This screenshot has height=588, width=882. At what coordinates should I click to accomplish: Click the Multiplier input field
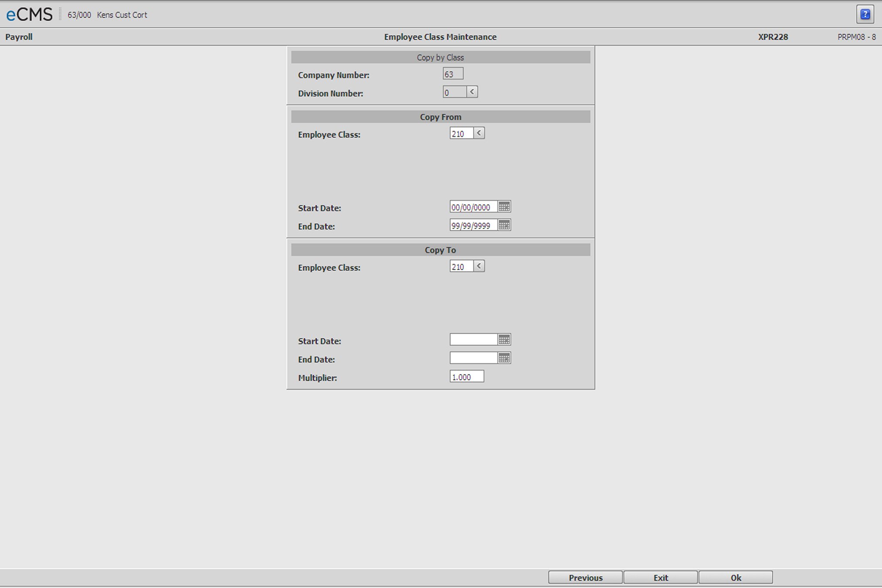(x=466, y=377)
